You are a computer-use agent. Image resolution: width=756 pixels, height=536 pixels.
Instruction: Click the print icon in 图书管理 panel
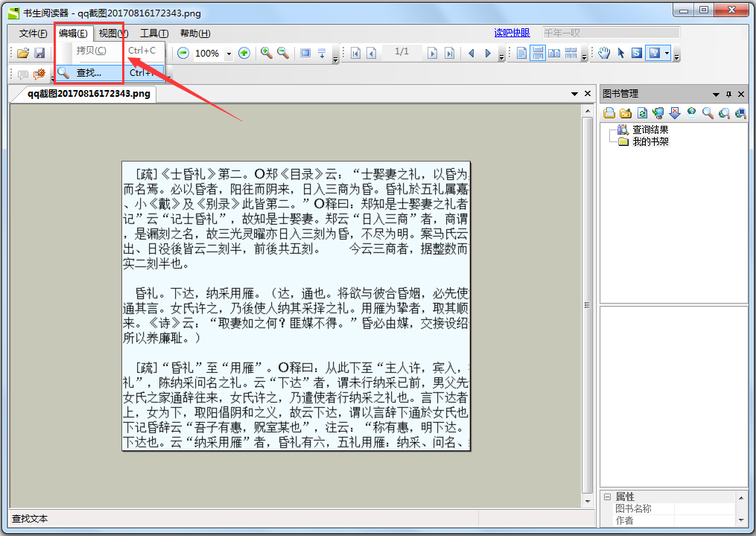pyautogui.click(x=610, y=112)
